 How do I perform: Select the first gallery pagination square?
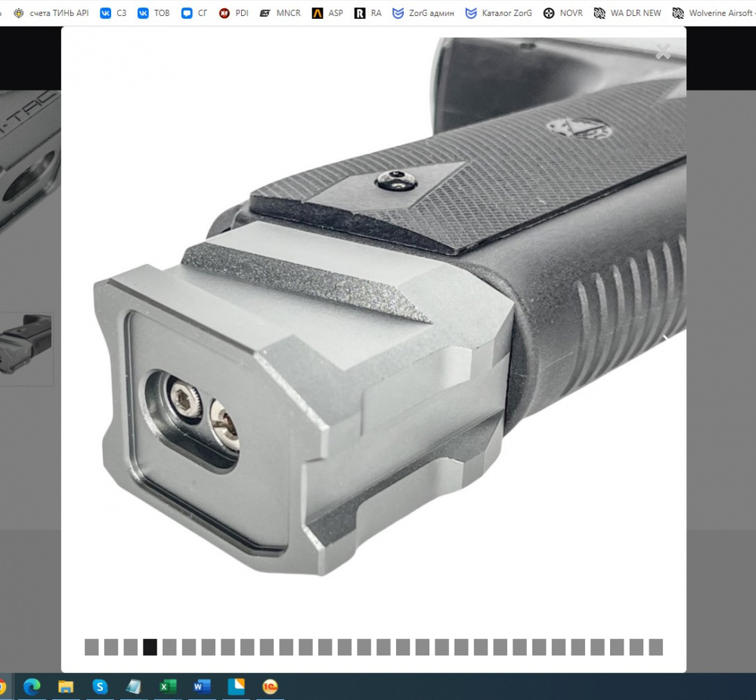(x=91, y=647)
